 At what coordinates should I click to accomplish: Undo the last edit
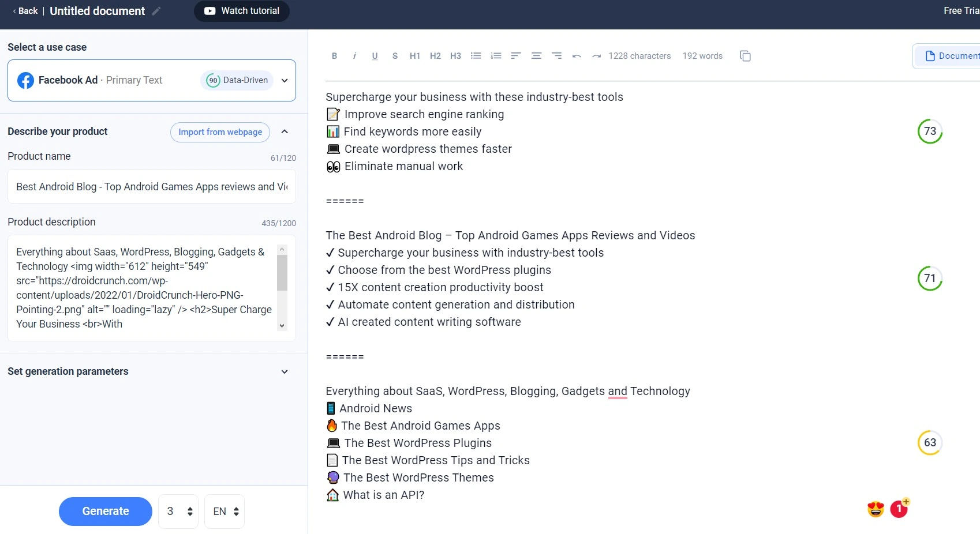577,56
